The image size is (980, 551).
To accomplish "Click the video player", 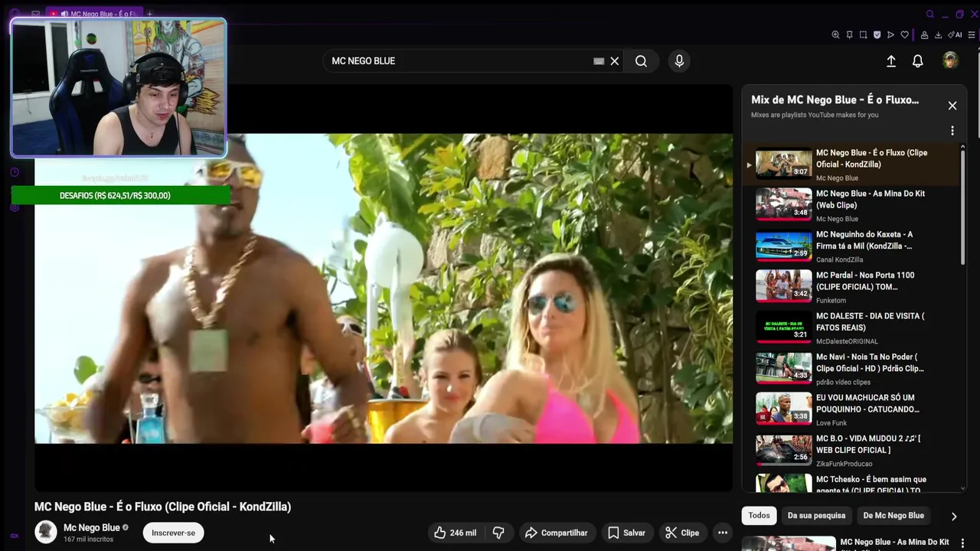I will point(384,288).
